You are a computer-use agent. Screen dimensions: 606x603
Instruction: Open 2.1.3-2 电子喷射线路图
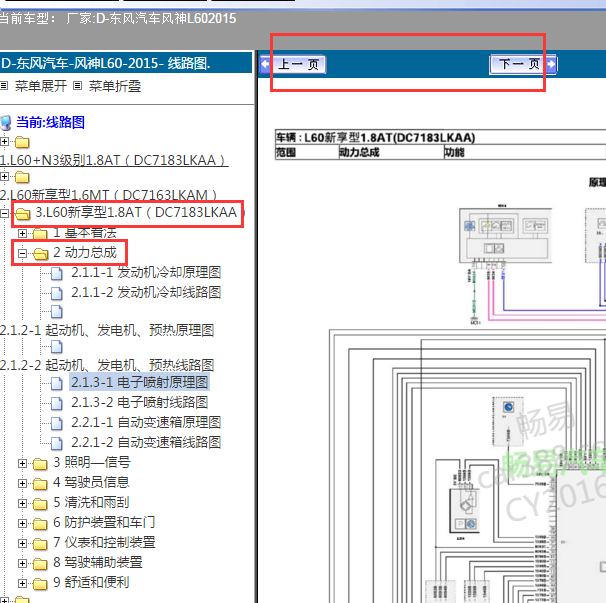point(140,402)
